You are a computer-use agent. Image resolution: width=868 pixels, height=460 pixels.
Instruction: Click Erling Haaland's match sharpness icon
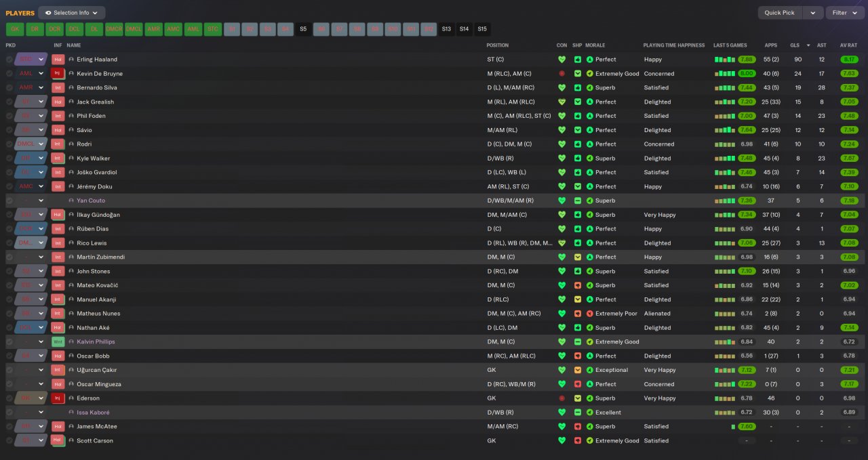(578, 60)
